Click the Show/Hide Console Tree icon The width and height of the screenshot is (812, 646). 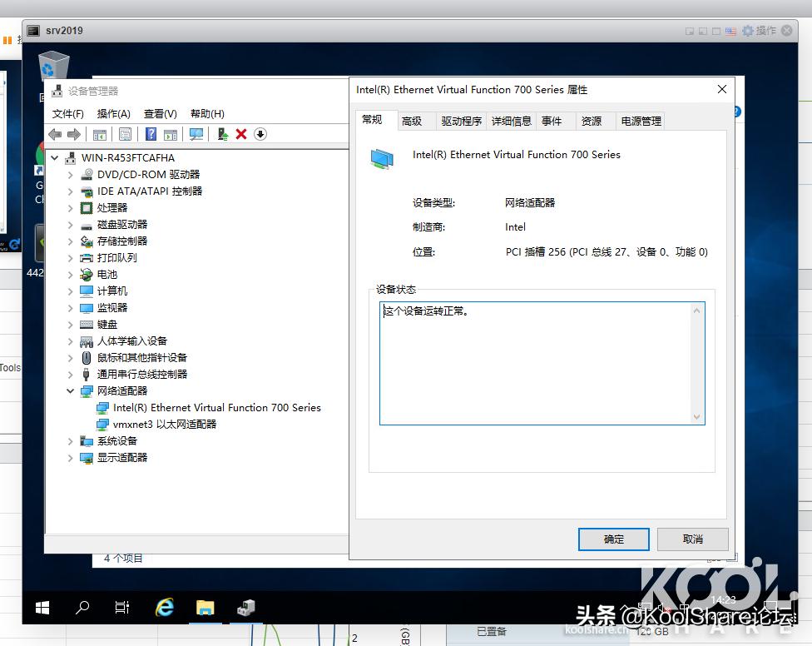[100, 134]
